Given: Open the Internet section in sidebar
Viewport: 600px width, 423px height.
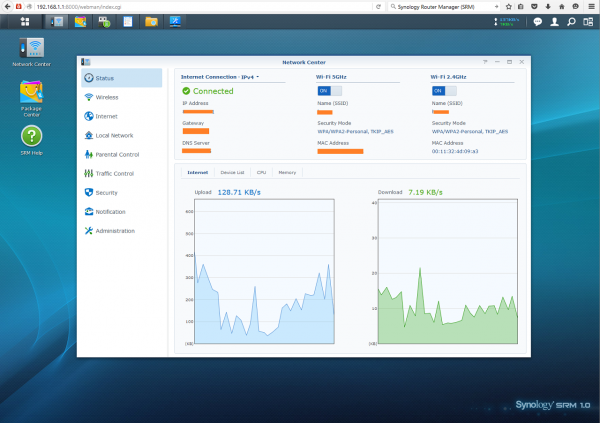Looking at the screenshot, I should (x=122, y=116).
